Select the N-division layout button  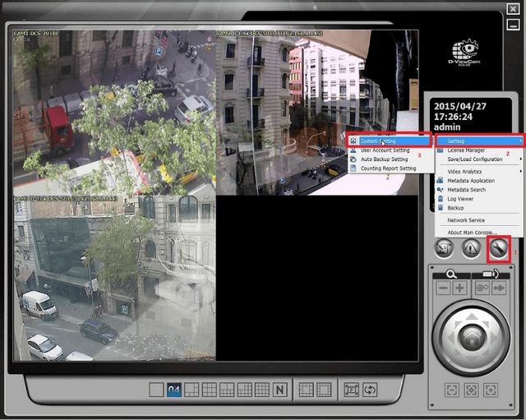pos(280,390)
